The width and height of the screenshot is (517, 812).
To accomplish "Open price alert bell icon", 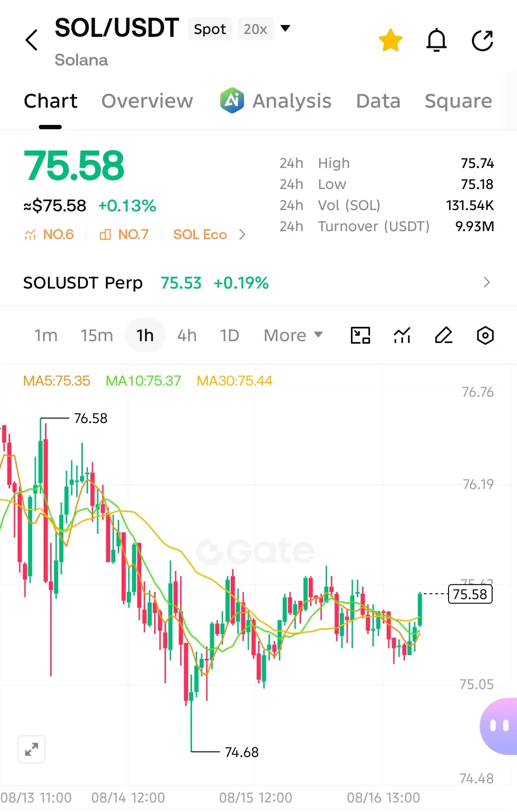I will (437, 40).
